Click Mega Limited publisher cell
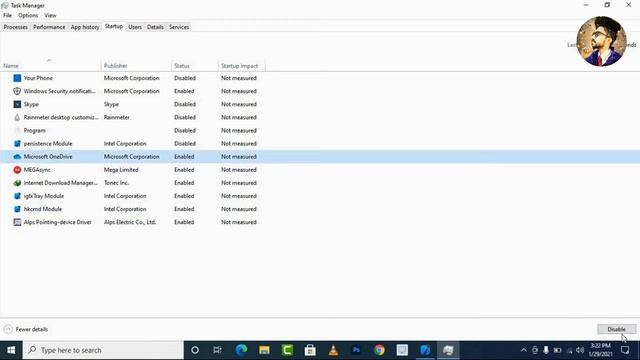640x360 pixels. coord(121,170)
